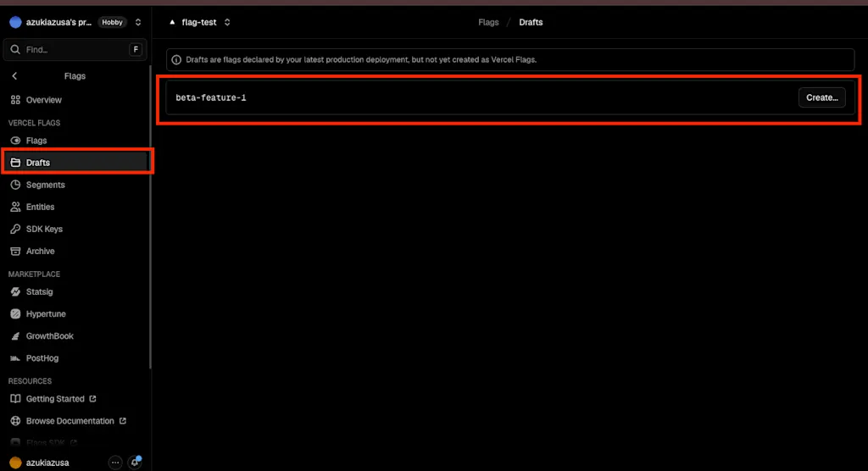Click the Entities people icon
The width and height of the screenshot is (868, 471).
tap(15, 207)
